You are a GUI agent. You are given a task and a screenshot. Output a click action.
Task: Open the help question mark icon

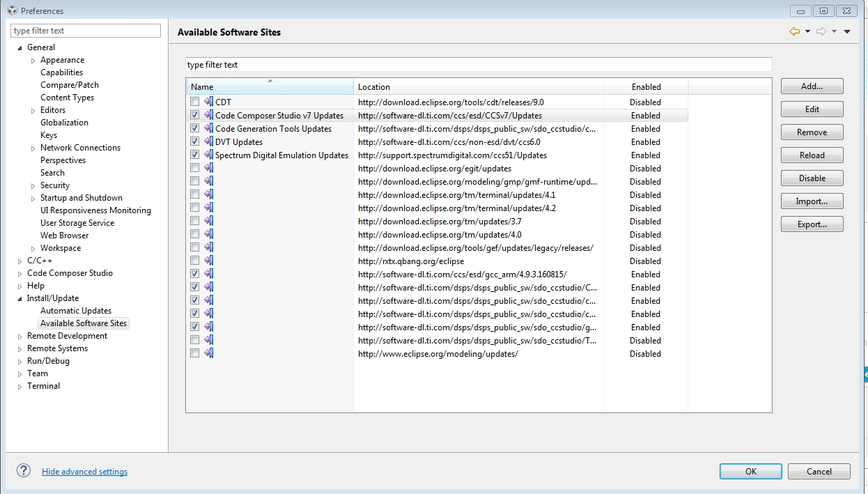pyautogui.click(x=24, y=470)
